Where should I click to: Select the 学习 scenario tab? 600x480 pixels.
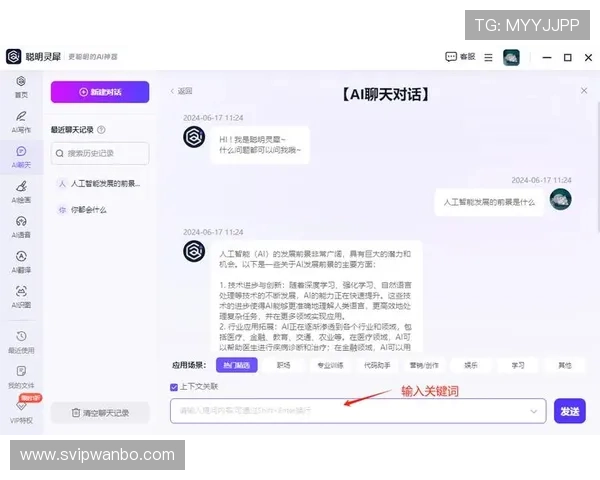pos(518,365)
